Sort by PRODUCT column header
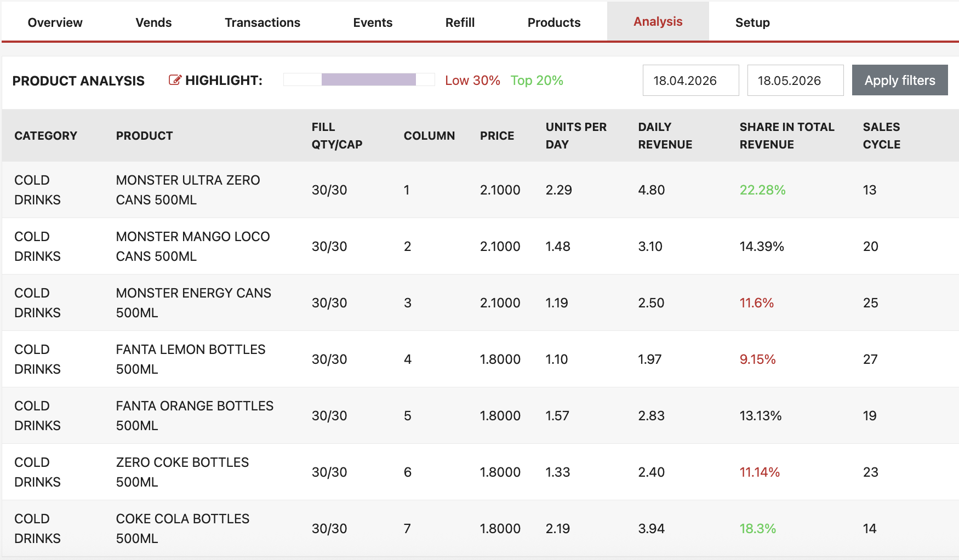 click(144, 135)
